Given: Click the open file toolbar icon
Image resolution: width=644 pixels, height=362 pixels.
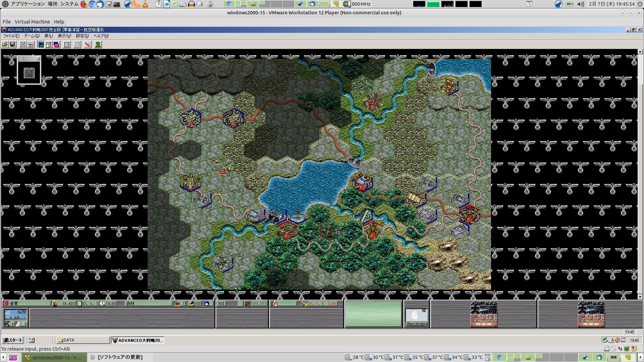Looking at the screenshot, I should [x=5, y=45].
